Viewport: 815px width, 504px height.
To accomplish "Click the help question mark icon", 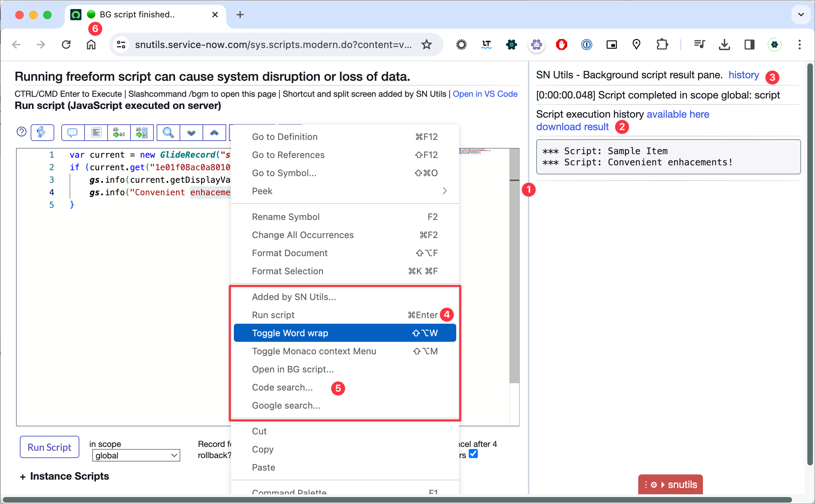I will click(x=22, y=132).
